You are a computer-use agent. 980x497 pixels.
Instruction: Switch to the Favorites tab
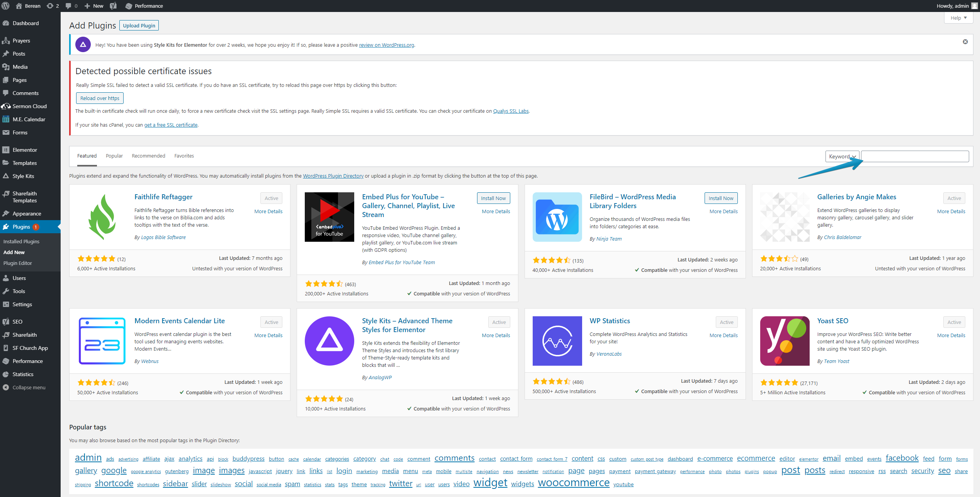tap(184, 156)
